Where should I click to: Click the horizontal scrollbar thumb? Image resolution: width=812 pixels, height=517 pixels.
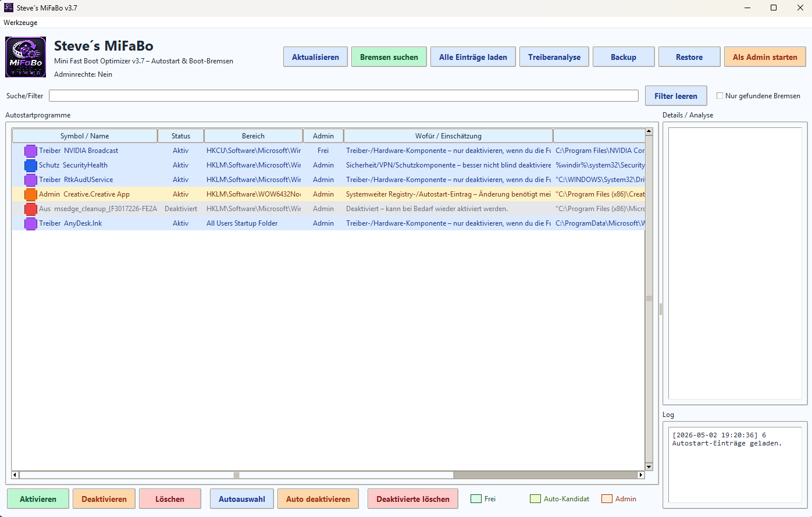pyautogui.click(x=236, y=475)
